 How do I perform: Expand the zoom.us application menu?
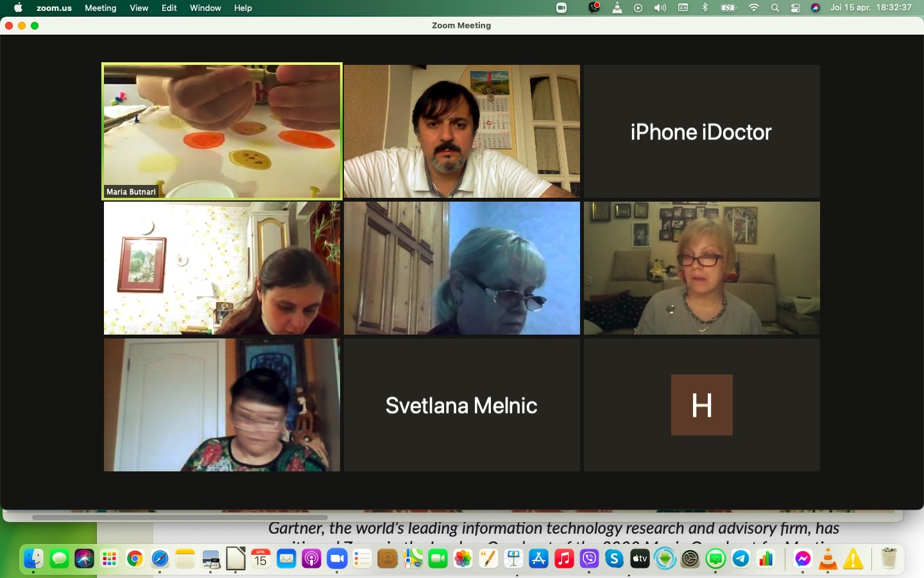(54, 8)
